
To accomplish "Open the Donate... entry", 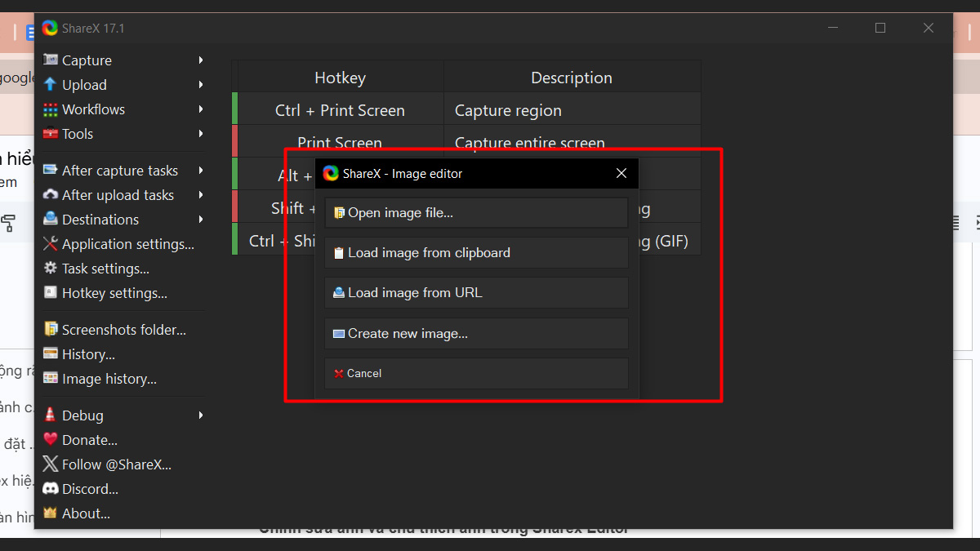I will click(123, 440).
